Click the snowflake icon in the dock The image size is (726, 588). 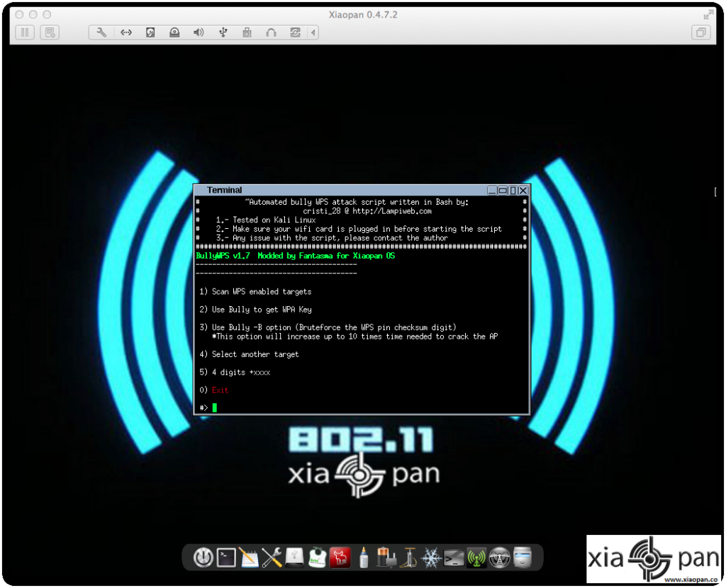[x=432, y=558]
